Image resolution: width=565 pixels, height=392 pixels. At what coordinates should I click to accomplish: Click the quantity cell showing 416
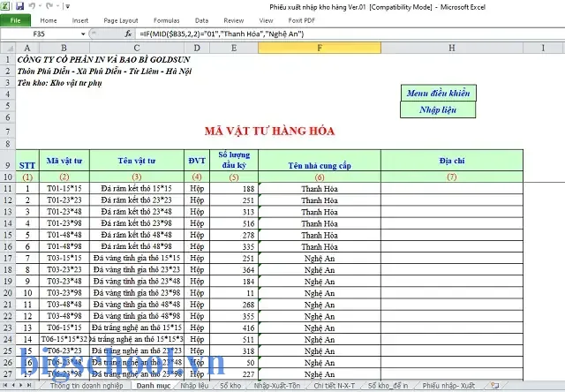tap(234, 328)
